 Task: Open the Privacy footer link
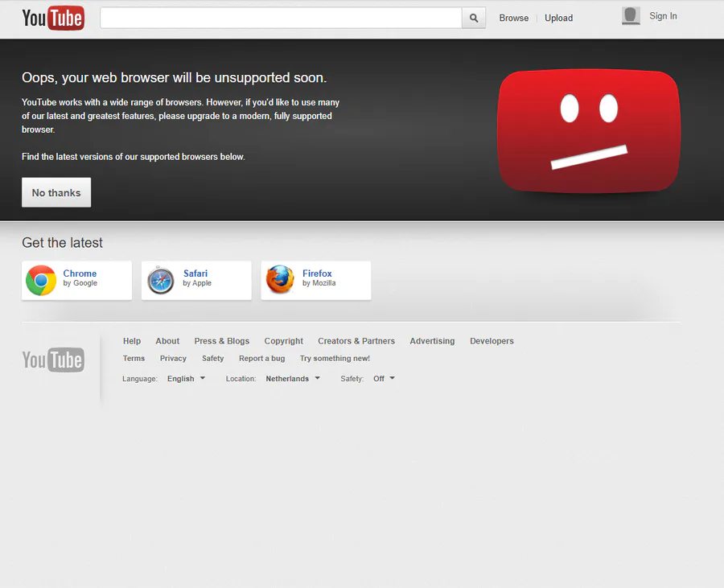[173, 358]
